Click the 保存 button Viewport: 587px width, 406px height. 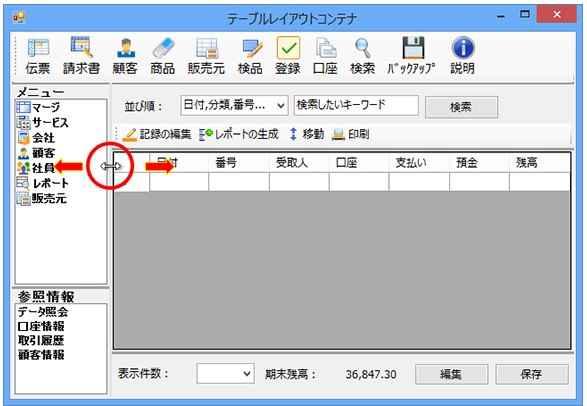coord(532,374)
